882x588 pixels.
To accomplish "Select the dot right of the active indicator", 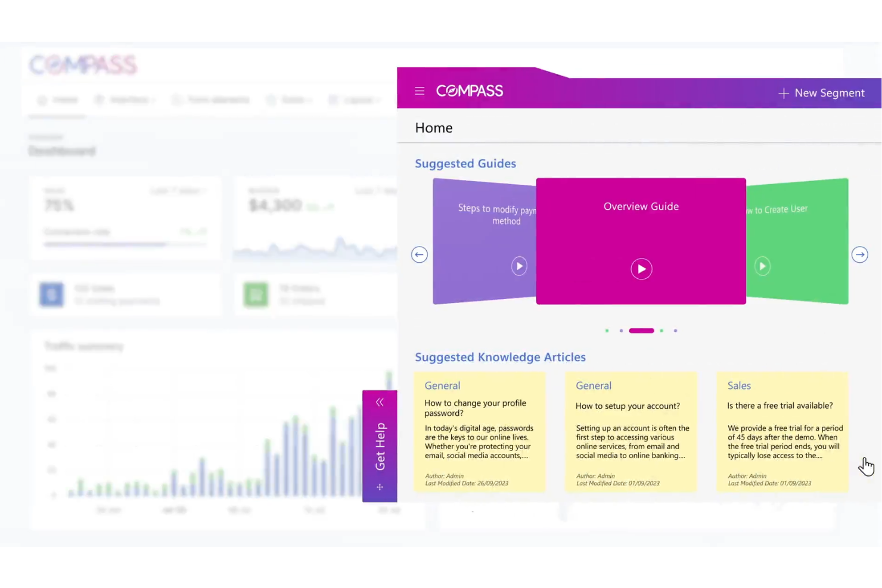I will (x=661, y=331).
